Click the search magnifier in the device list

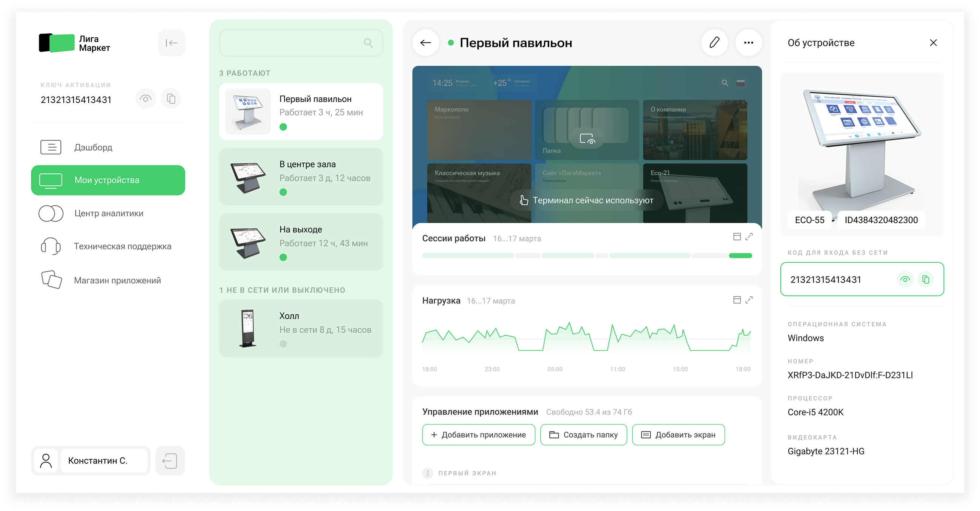point(368,43)
